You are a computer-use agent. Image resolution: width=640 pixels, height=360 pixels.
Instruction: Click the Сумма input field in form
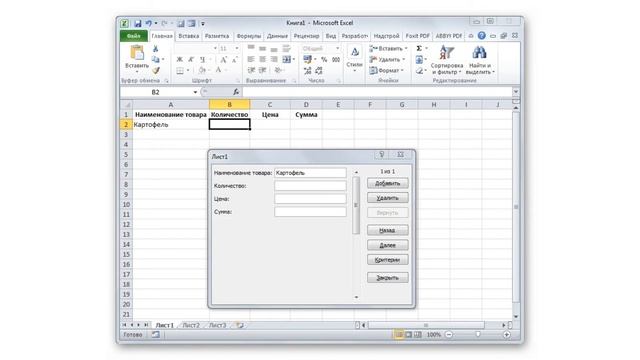[x=310, y=212]
